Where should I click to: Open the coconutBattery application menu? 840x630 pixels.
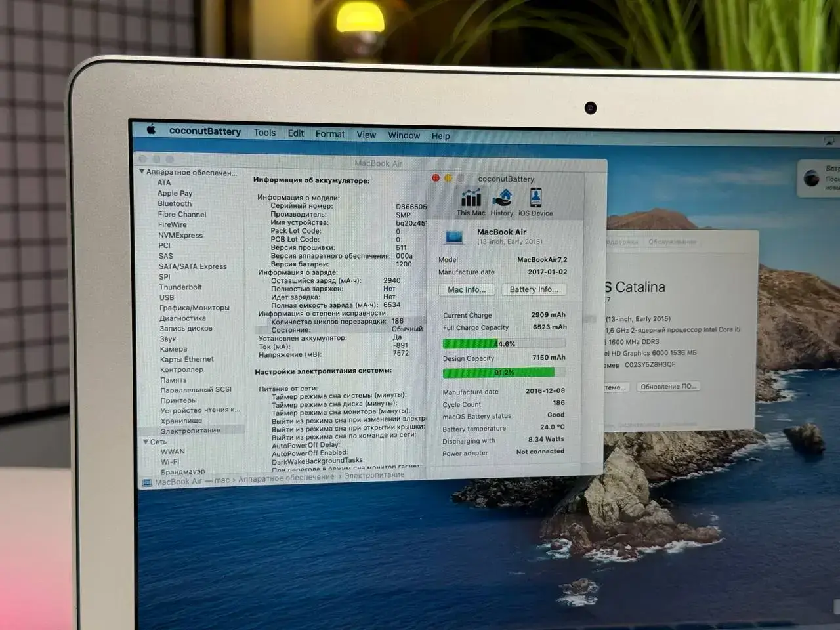pos(205,131)
